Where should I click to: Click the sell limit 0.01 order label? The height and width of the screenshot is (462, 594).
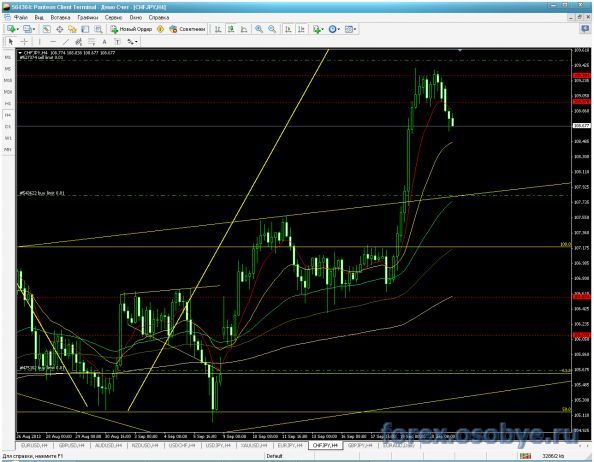click(42, 58)
